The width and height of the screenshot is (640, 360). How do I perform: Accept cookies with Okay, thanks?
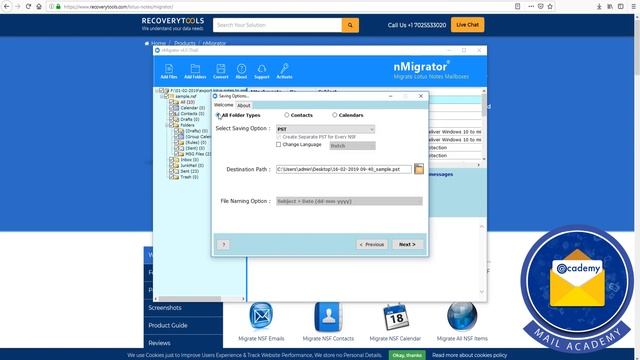click(x=407, y=355)
